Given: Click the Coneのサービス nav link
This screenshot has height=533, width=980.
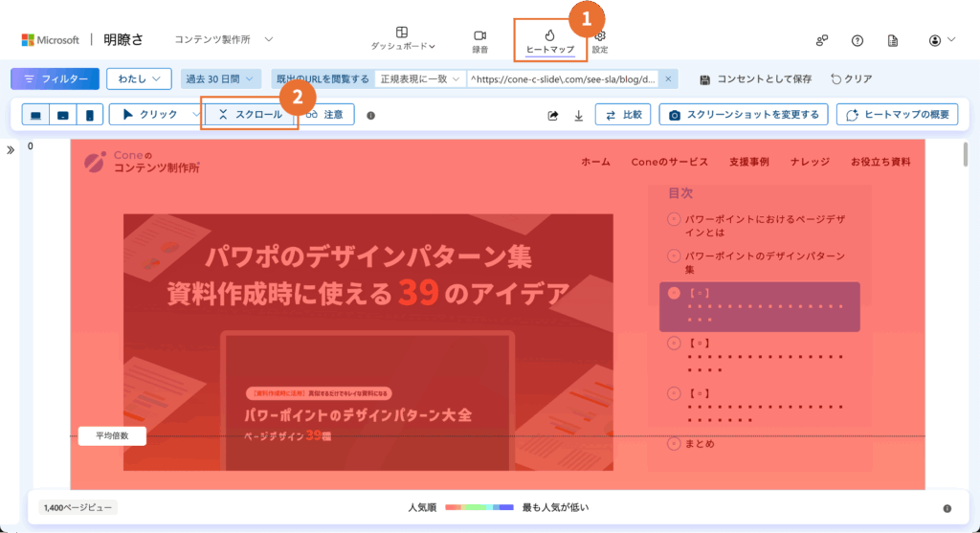Looking at the screenshot, I should point(669,162).
